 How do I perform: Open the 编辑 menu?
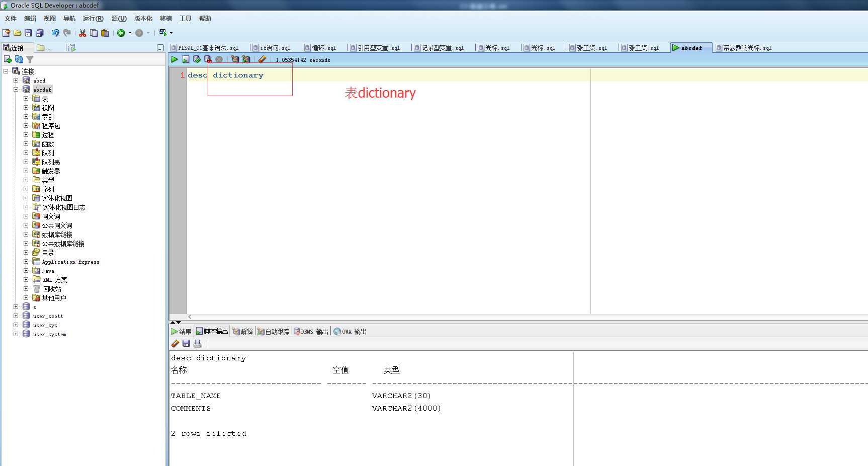coord(30,19)
